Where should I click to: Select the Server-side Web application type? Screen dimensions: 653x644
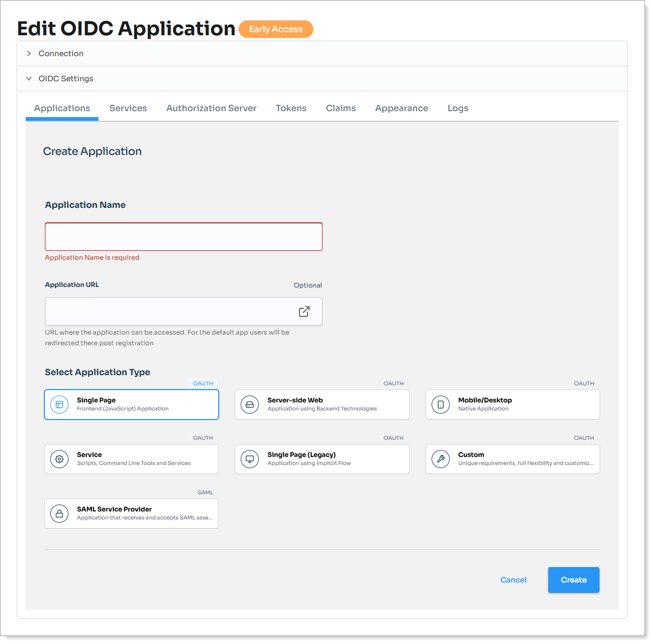tap(321, 405)
